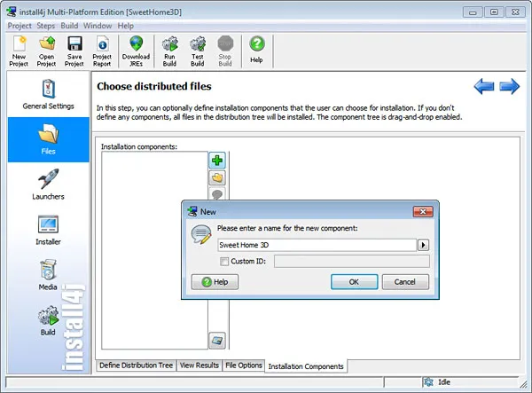Open the Build section in sidebar
The width and height of the screenshot is (532, 393).
[x=48, y=320]
